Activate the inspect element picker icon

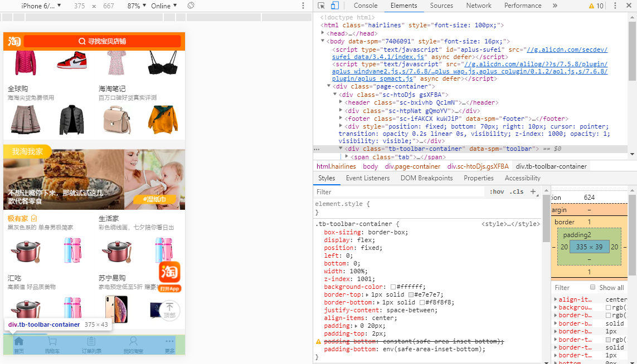coord(322,6)
